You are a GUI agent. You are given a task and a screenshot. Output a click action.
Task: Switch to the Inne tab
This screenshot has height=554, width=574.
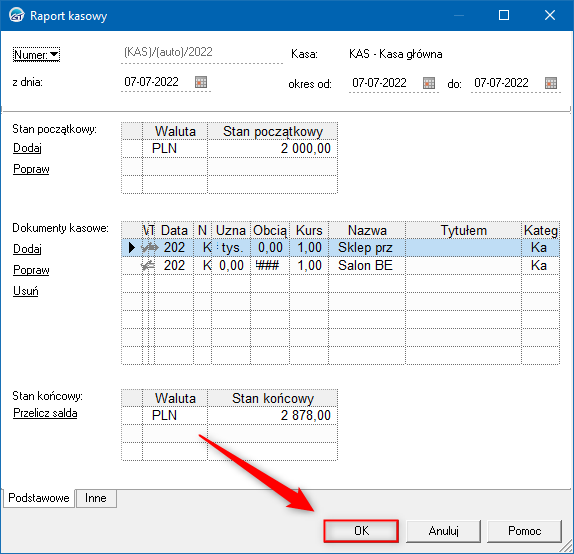tap(96, 498)
